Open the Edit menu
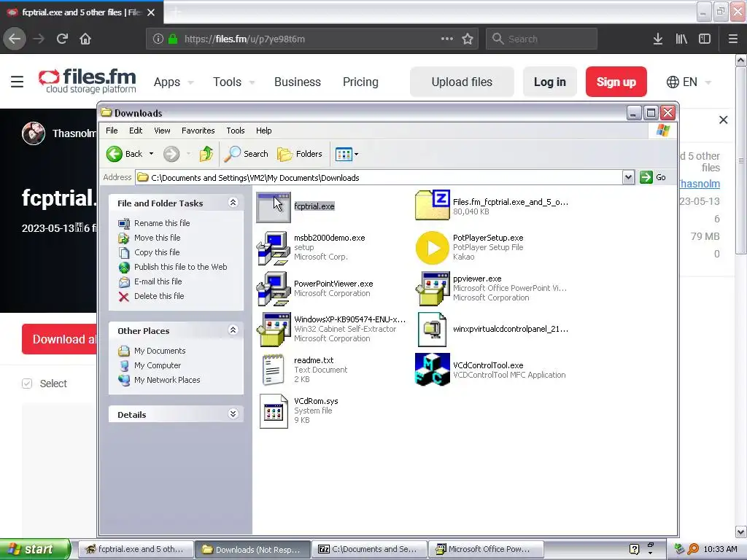 135,131
